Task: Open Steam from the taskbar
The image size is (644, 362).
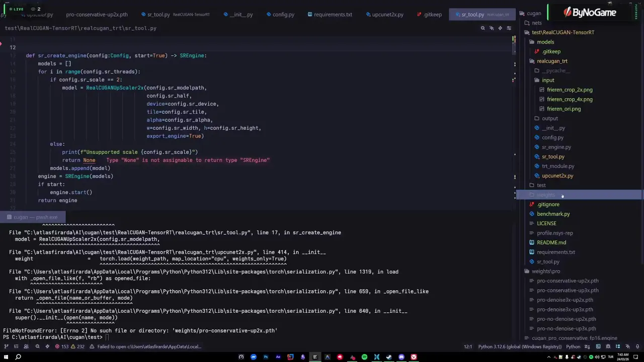Action: [x=389, y=357]
